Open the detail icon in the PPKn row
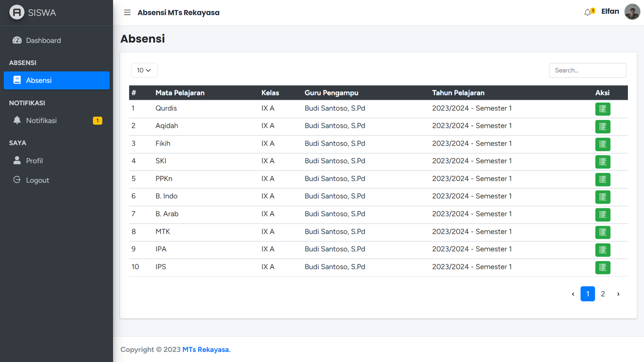This screenshot has width=644, height=362. [603, 179]
